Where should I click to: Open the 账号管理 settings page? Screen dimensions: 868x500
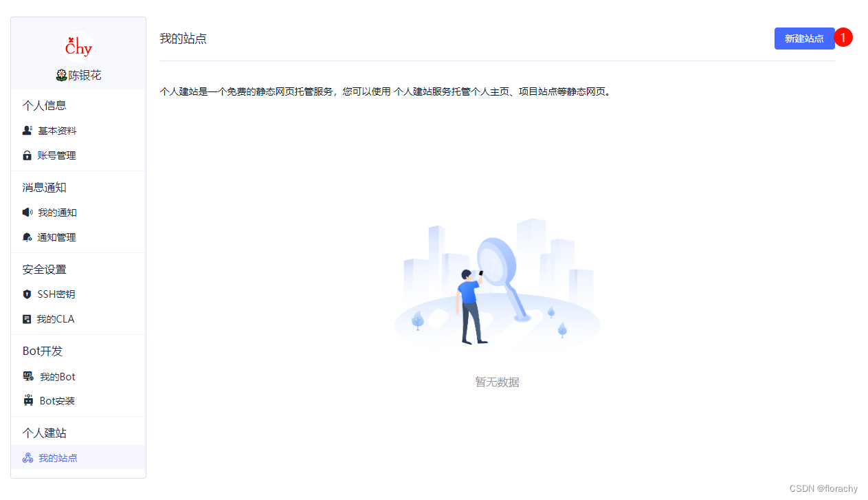coord(57,155)
